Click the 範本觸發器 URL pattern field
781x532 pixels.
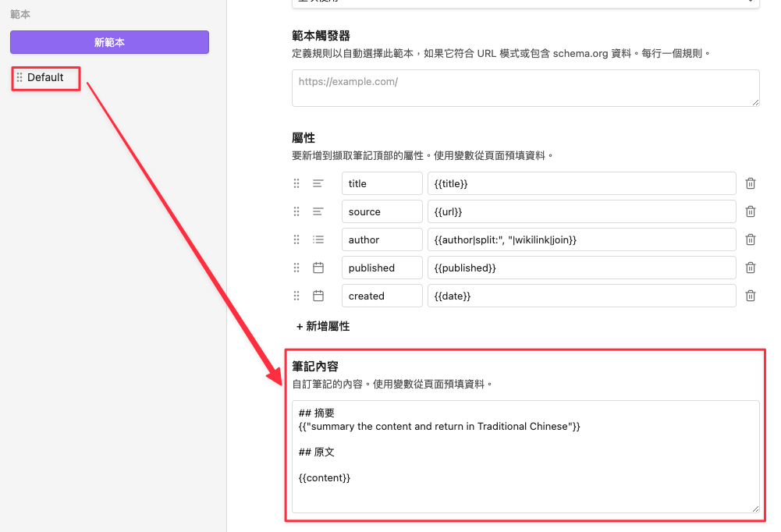click(x=524, y=88)
